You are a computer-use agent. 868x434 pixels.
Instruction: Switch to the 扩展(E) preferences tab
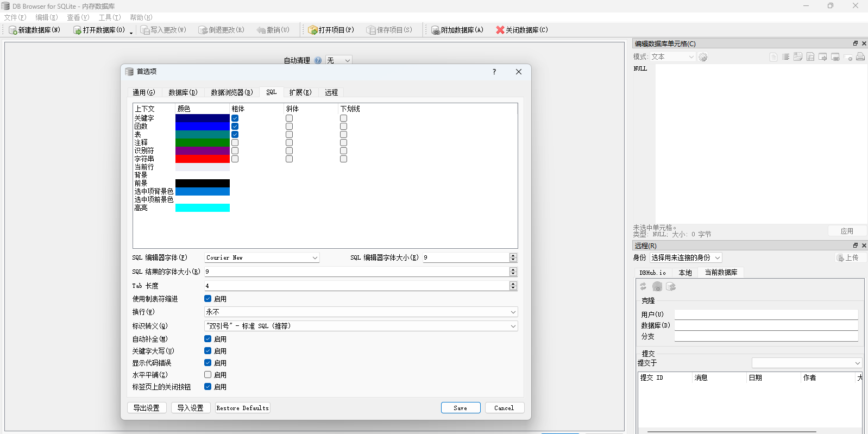300,92
